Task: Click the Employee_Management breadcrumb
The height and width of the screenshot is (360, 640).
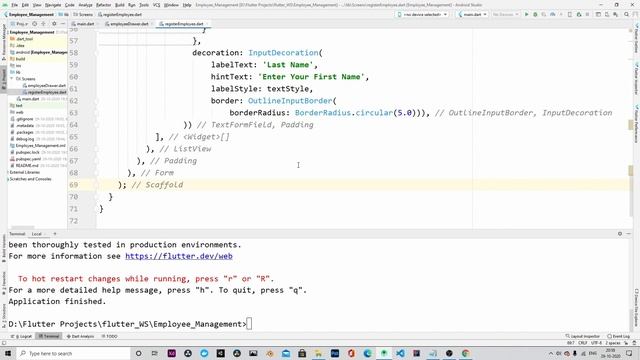Action: pyautogui.click(x=29, y=15)
